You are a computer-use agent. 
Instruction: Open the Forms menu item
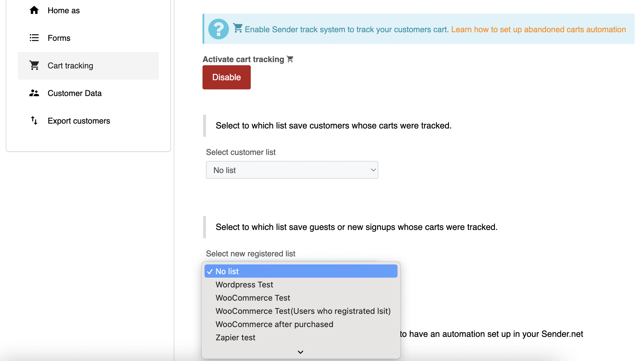pyautogui.click(x=59, y=38)
